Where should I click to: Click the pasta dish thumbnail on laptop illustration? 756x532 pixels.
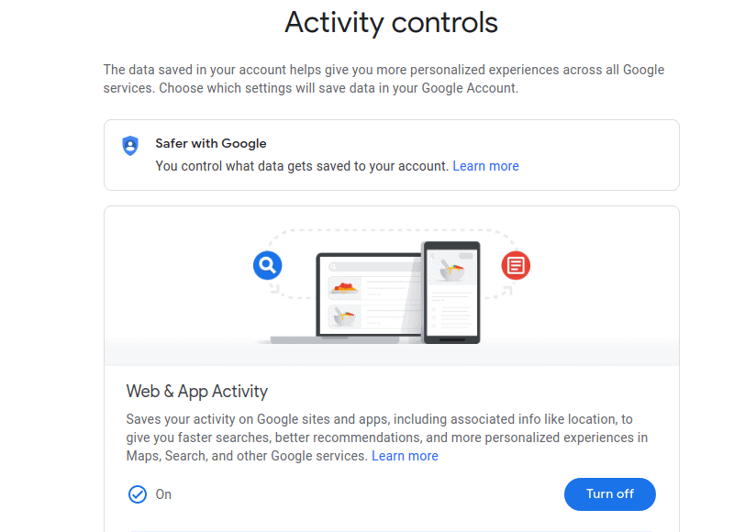point(344,288)
